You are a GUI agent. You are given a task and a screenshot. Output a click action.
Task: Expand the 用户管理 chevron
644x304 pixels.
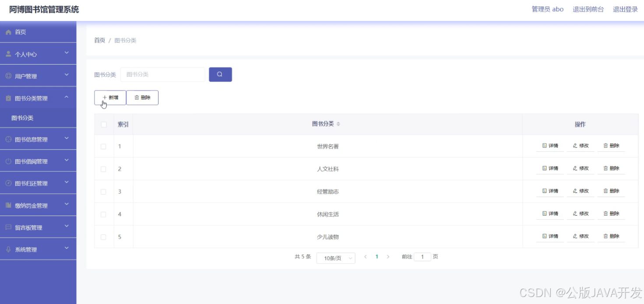pos(67,75)
